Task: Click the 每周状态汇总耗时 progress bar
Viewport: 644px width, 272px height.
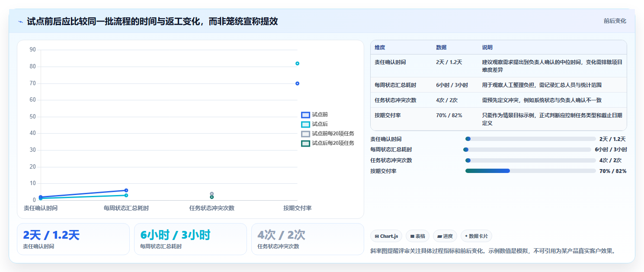Action: (527, 150)
